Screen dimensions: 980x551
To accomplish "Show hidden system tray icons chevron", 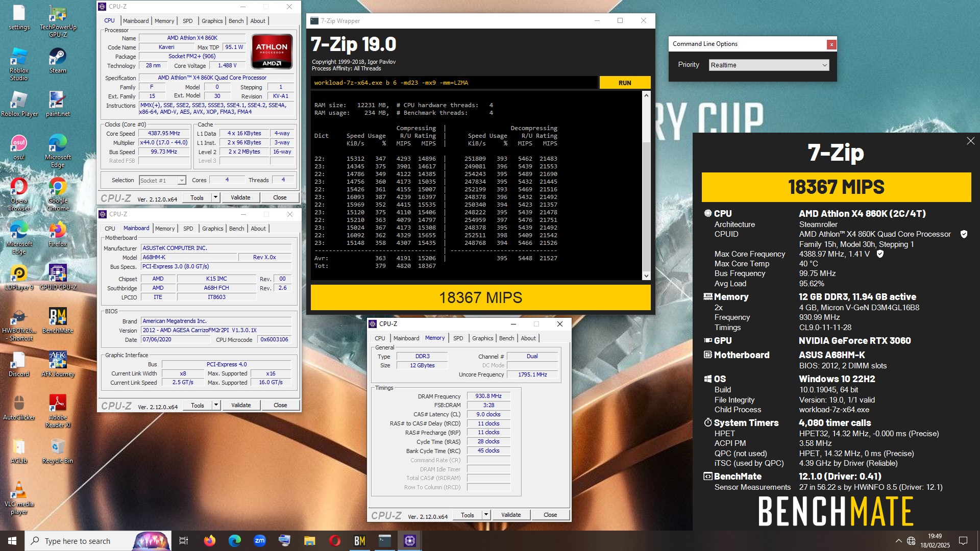I will pyautogui.click(x=898, y=541).
